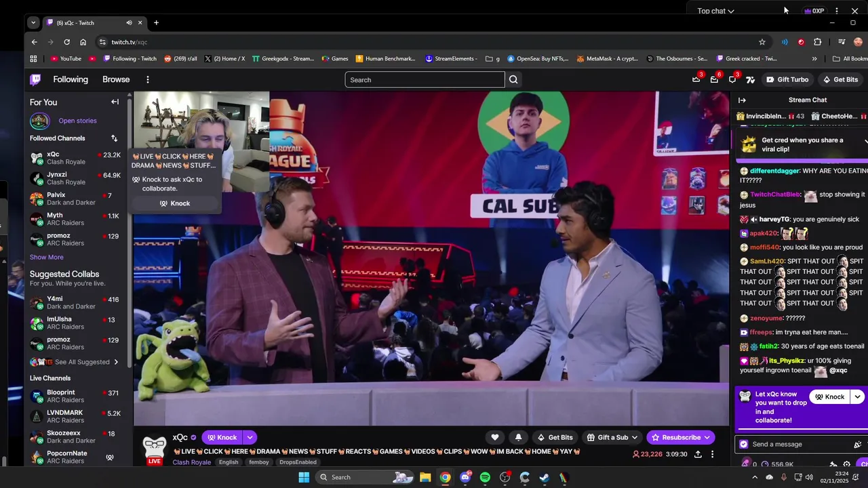Expand the Knock dropdown below video
The height and width of the screenshot is (488, 868).
coord(250,437)
